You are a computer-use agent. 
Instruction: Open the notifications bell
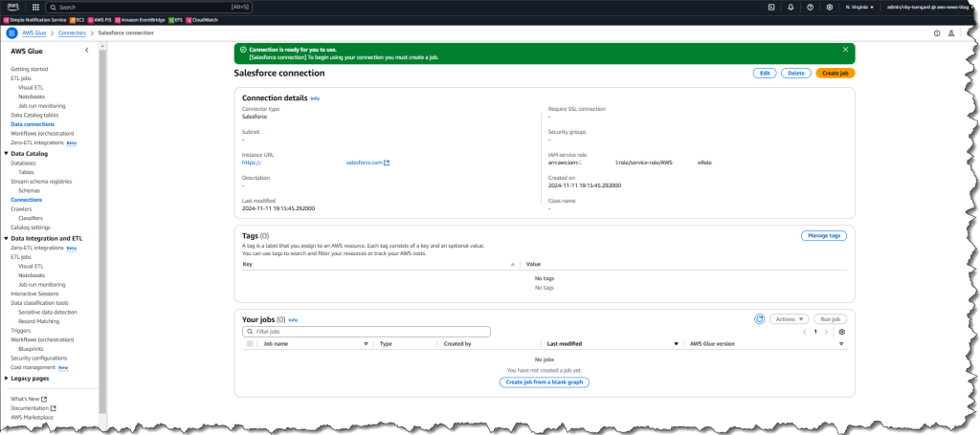tap(791, 7)
